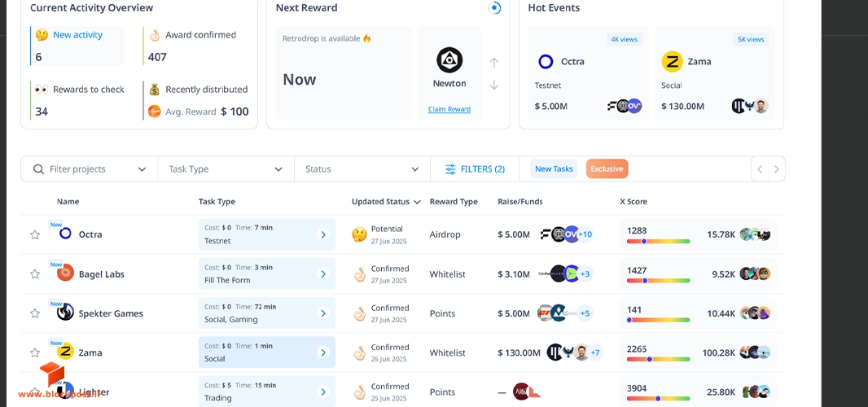868x407 pixels.
Task: Star the Spekter Games project row
Action: [35, 313]
